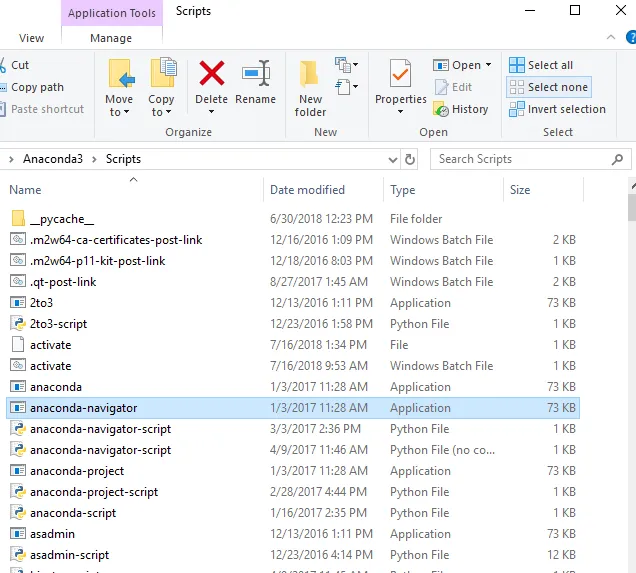Select the anaconda-project-script Python file icon
The image size is (636, 573).
[18, 491]
